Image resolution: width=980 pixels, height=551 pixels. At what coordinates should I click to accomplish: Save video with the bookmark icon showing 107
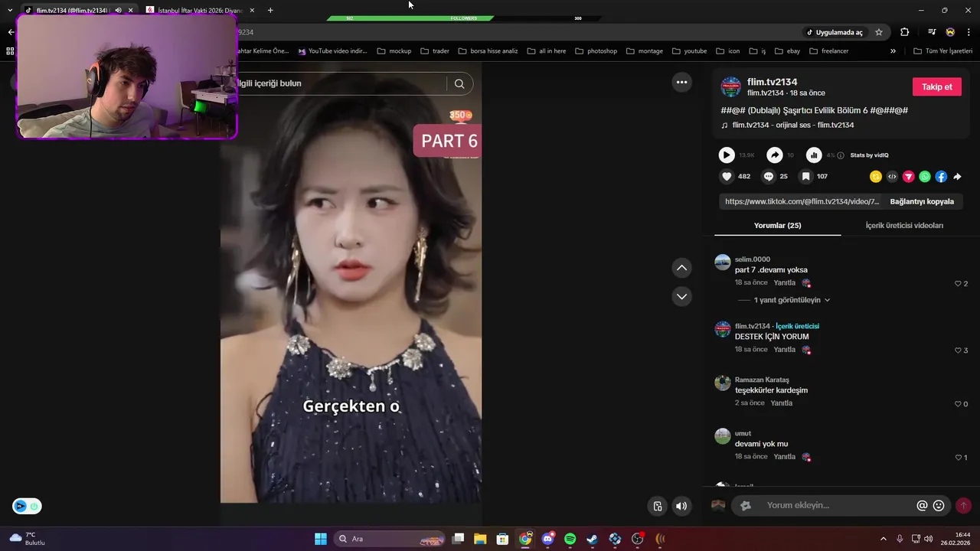point(805,176)
